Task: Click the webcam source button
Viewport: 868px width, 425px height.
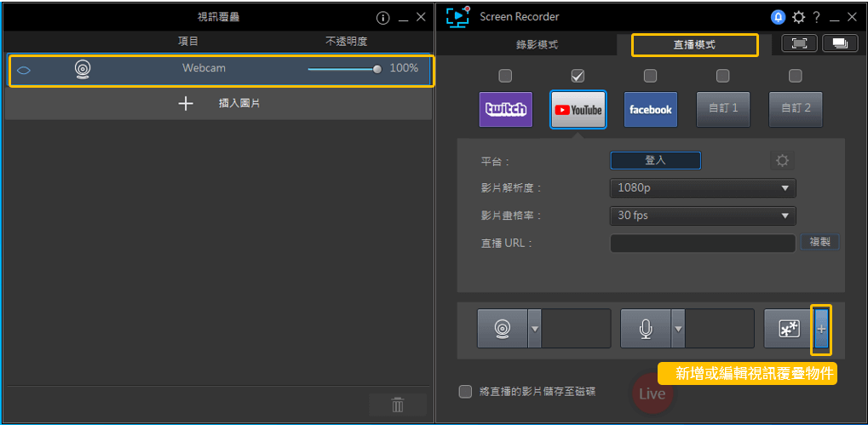Action: (x=503, y=329)
